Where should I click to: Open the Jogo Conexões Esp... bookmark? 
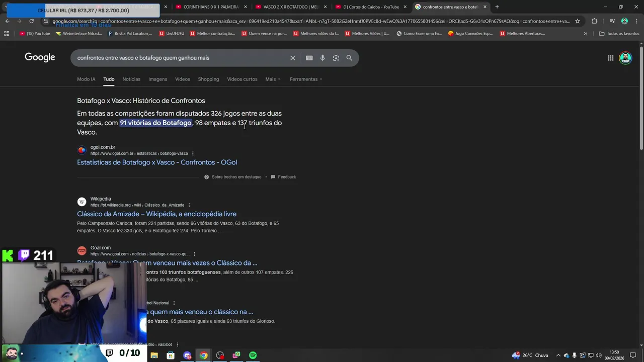coord(470,33)
